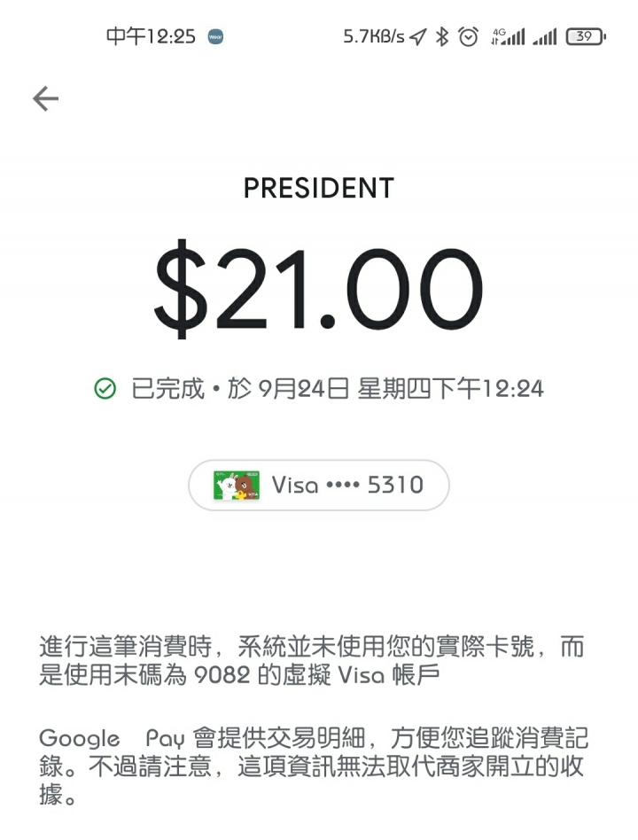Tap the Visa label inside the card chip
This screenshot has width=638, height=840.
point(295,486)
